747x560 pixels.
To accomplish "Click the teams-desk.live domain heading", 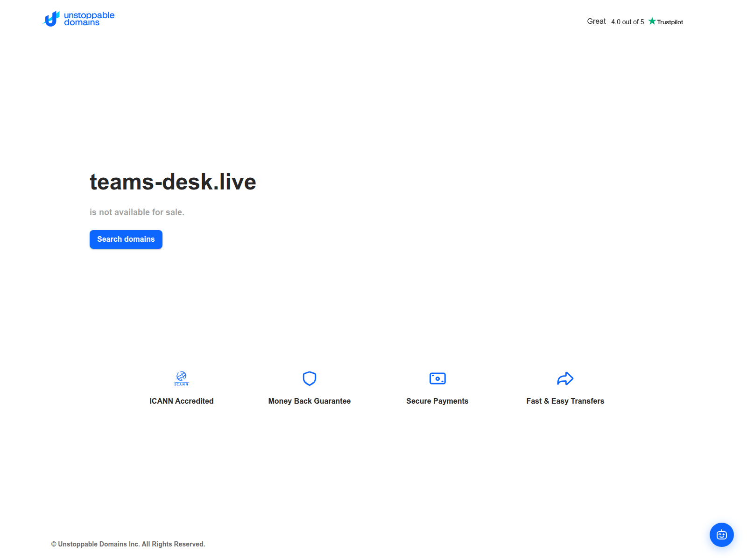I will click(173, 182).
